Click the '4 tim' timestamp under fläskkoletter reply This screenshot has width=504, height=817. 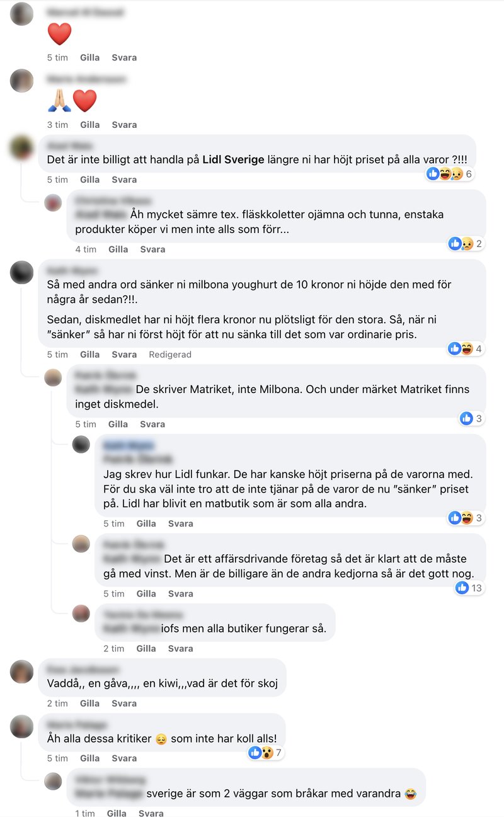tap(86, 249)
